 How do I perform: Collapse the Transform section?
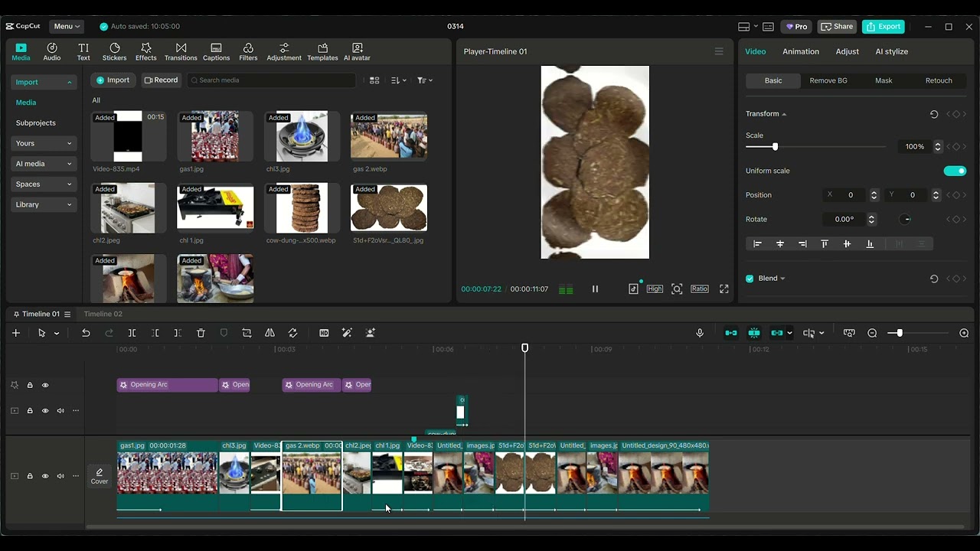tap(783, 114)
